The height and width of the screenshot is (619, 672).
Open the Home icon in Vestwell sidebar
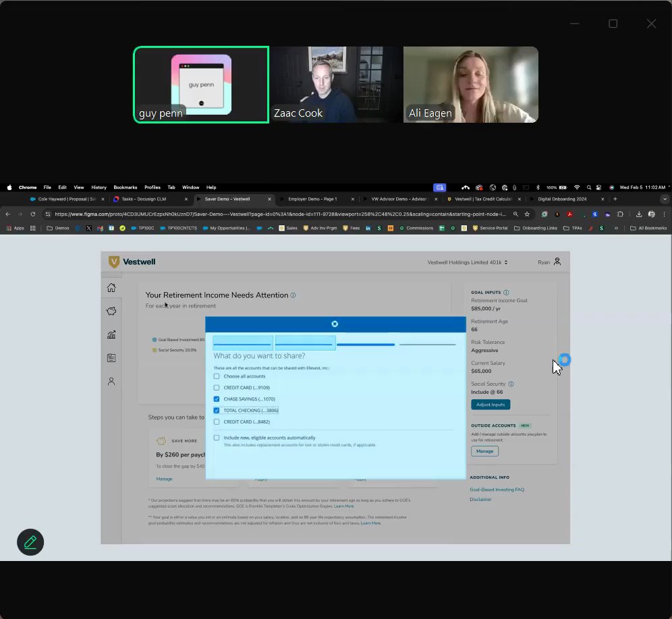(111, 287)
